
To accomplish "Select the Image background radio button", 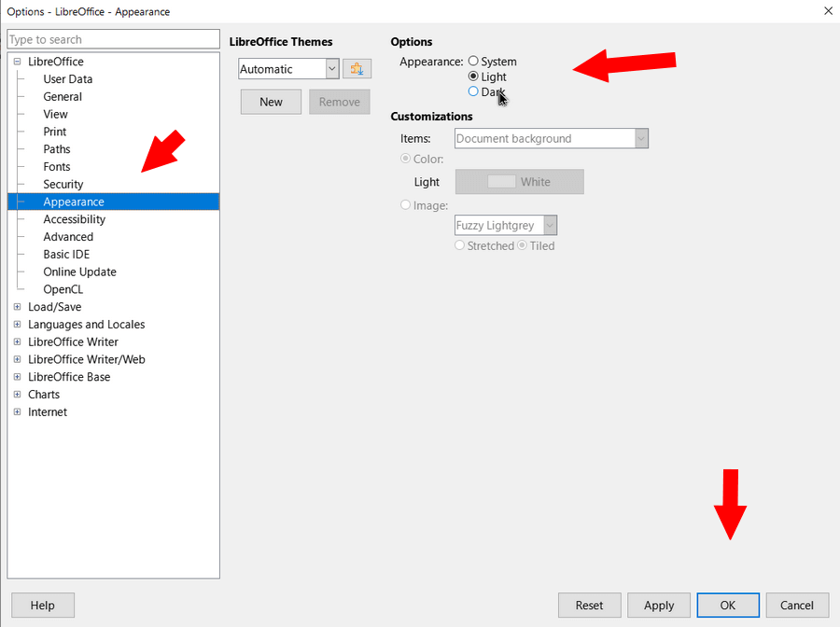I will (406, 205).
